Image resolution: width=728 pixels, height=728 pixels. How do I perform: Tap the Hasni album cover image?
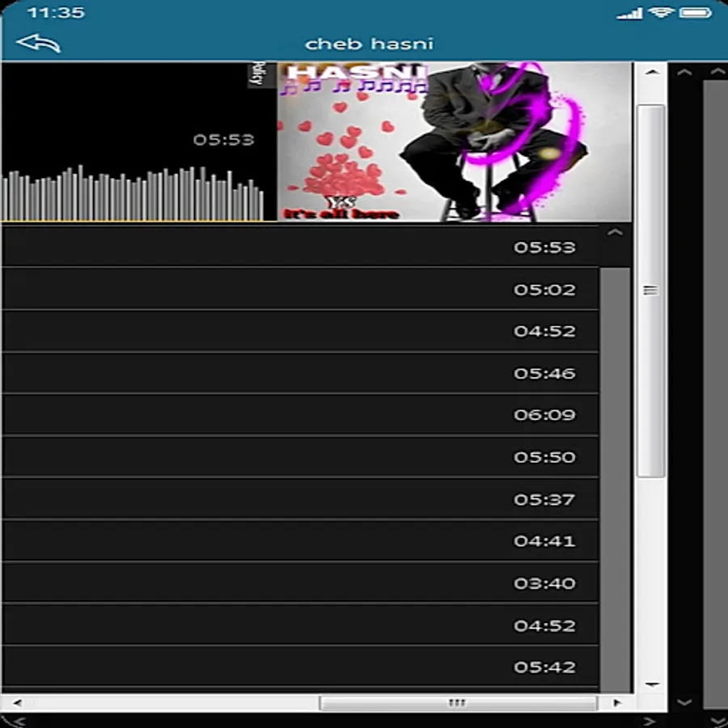click(x=455, y=142)
